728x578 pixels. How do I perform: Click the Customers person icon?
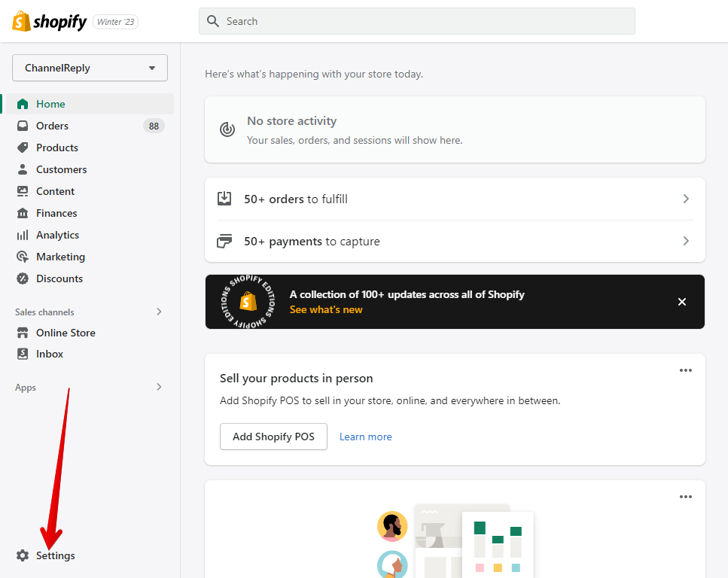pos(23,169)
